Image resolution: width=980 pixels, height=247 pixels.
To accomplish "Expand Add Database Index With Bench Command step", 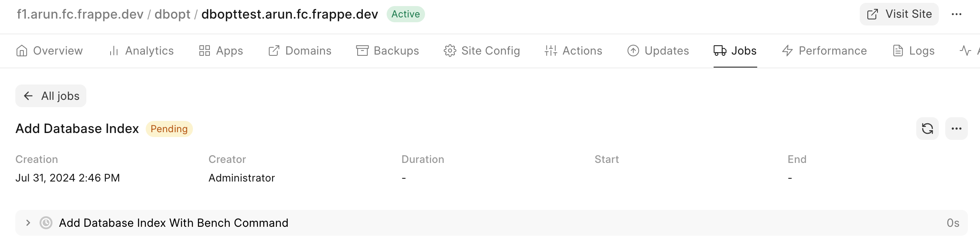I will (x=28, y=223).
